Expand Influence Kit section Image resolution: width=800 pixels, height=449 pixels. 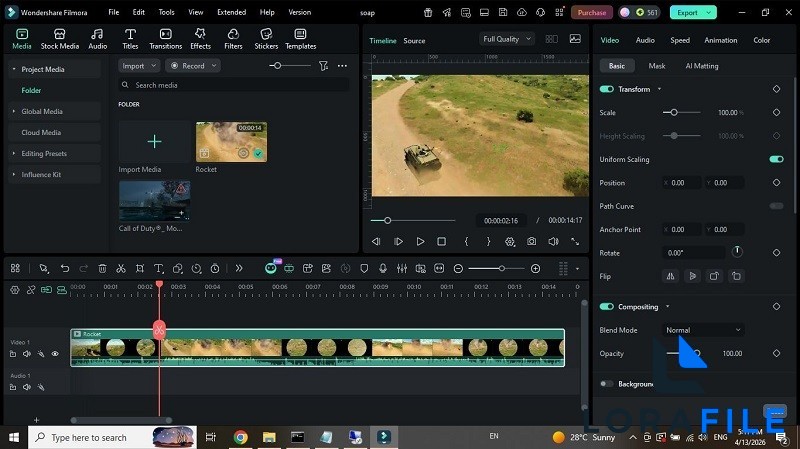click(x=14, y=174)
